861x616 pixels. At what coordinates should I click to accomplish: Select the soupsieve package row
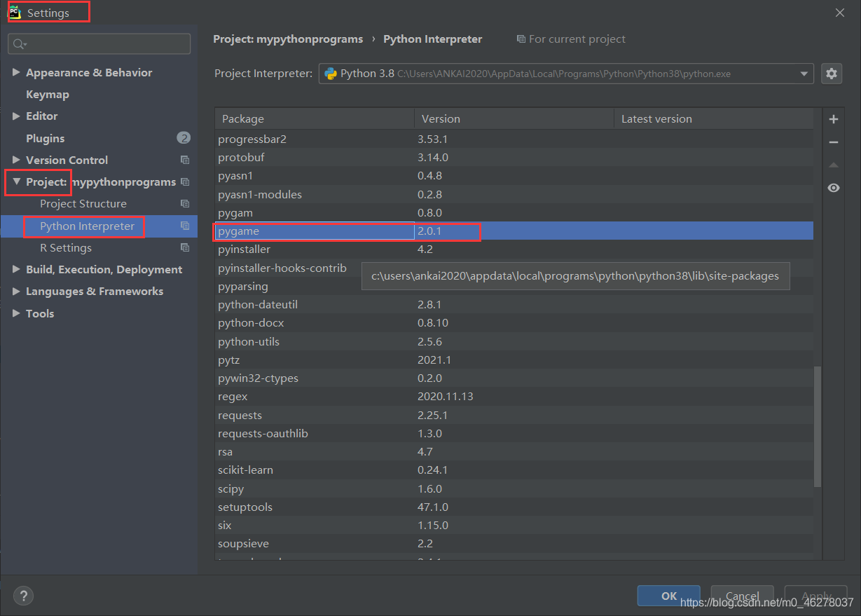click(x=514, y=543)
